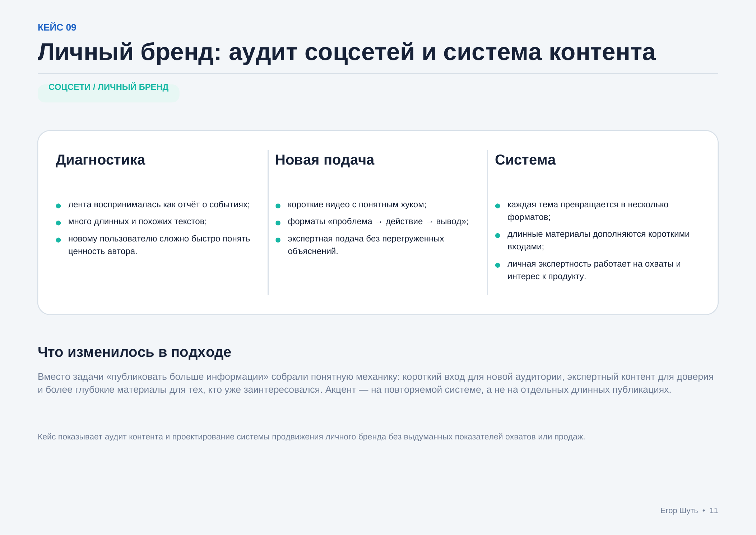Click the 'Диагностика' column heading
This screenshot has height=535, width=756.
tap(100, 160)
